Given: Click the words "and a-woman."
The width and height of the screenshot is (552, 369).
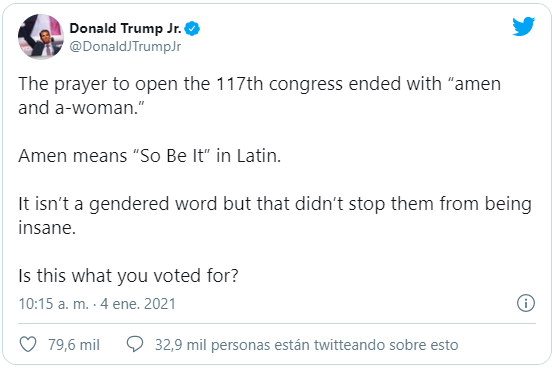Looking at the screenshot, I should point(82,108).
